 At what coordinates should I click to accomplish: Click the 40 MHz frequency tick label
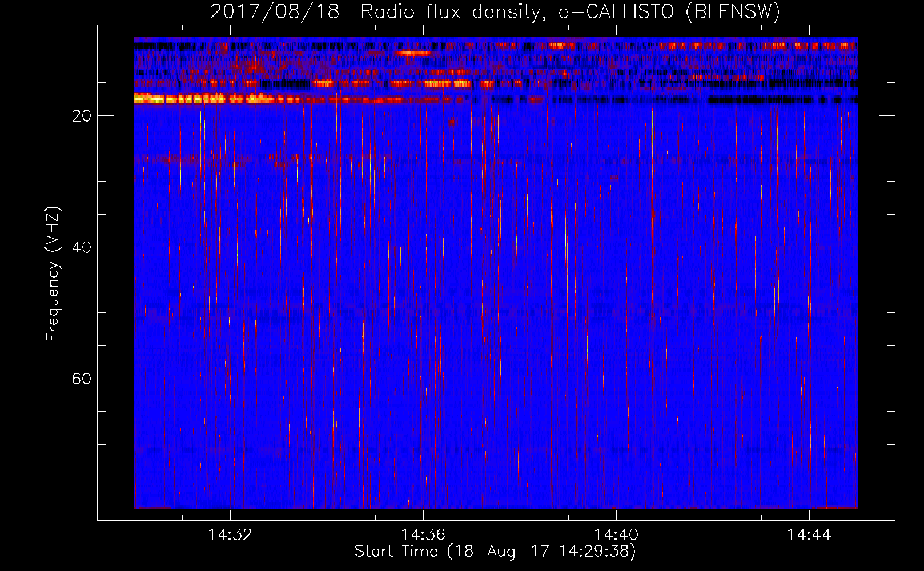tap(82, 247)
